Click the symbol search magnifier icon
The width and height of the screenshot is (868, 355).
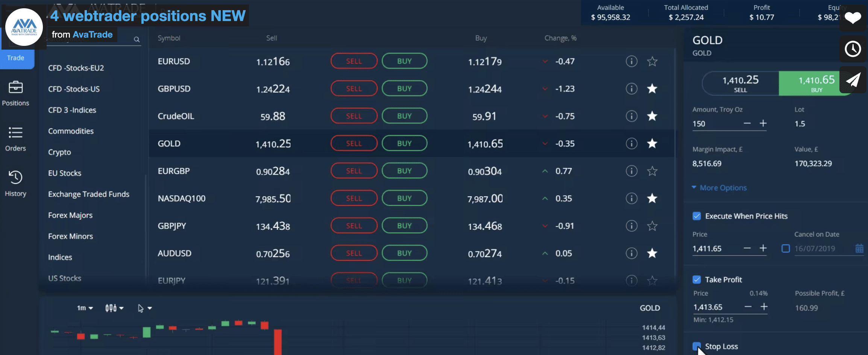click(x=137, y=39)
